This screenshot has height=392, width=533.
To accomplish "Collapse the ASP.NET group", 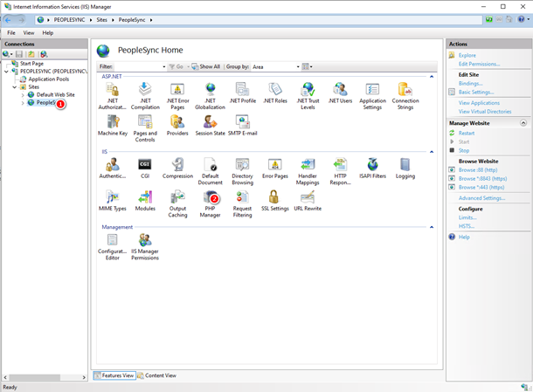I will pyautogui.click(x=432, y=77).
